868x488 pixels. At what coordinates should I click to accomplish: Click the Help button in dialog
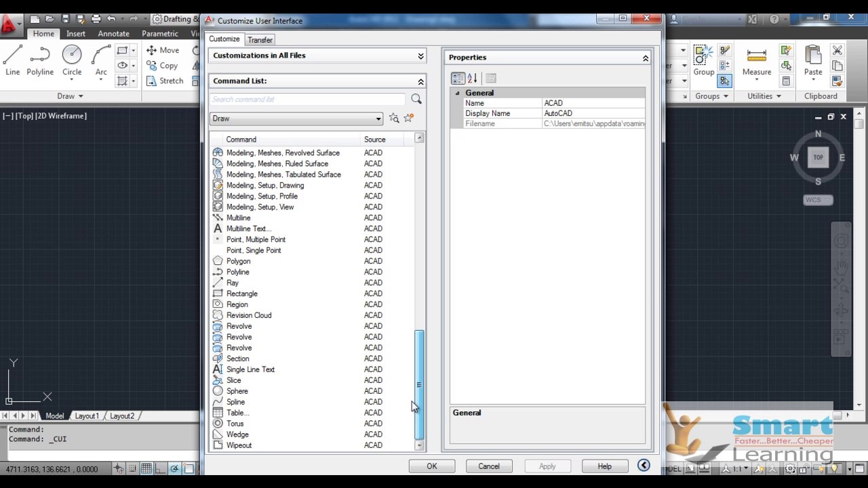pyautogui.click(x=604, y=466)
